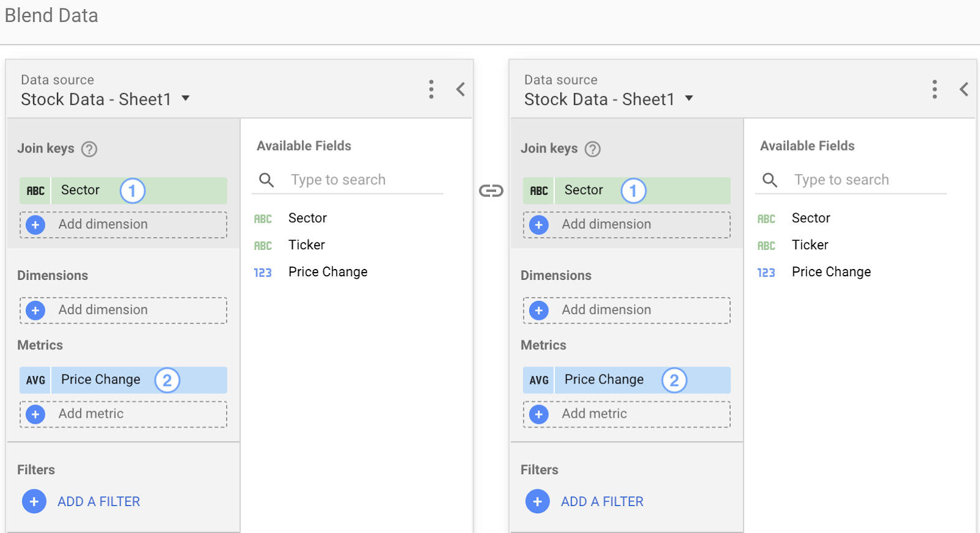The height and width of the screenshot is (533, 980).
Task: Click the link icon joining both data sources
Action: pos(491,191)
